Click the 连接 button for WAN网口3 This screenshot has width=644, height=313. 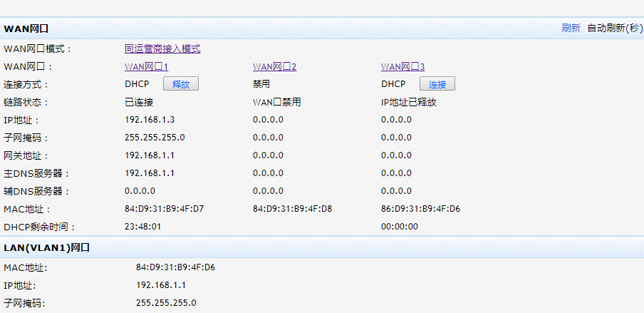pos(437,84)
